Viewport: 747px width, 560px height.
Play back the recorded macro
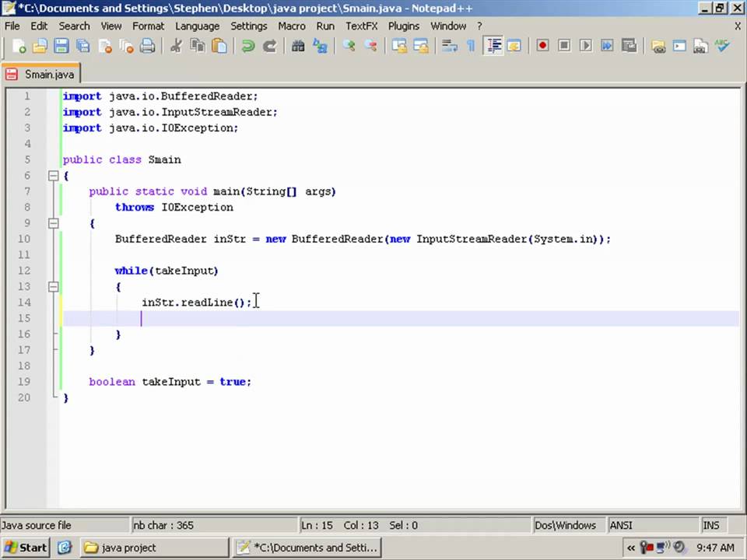tap(585, 46)
